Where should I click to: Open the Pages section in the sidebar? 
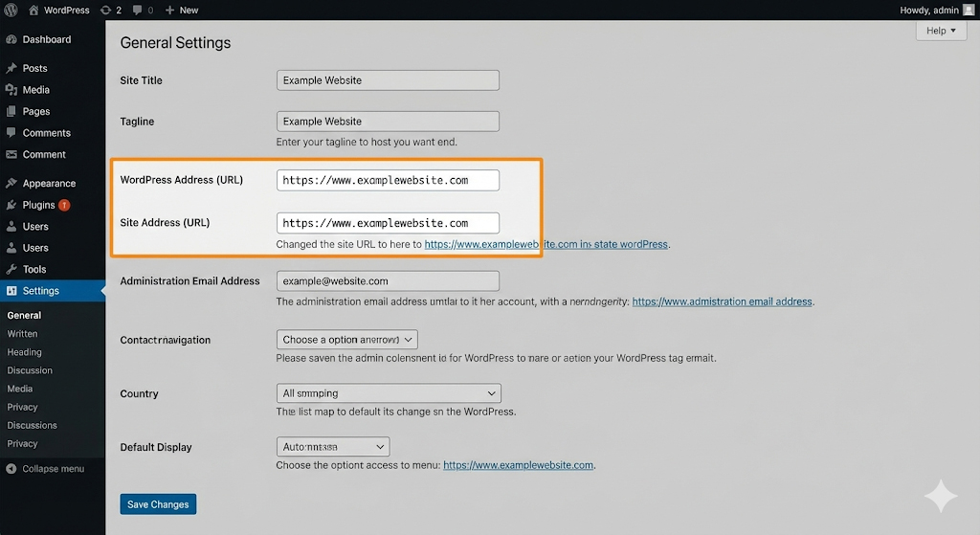click(35, 111)
